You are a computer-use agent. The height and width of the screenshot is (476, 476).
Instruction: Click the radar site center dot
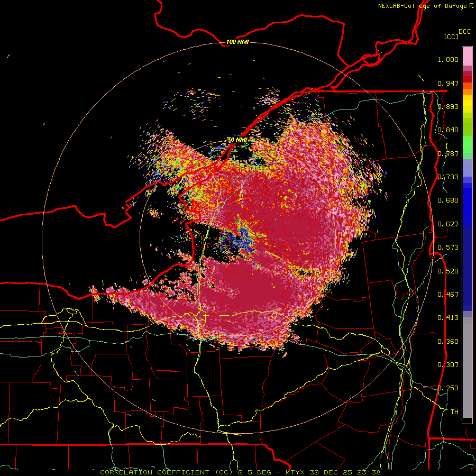[x=238, y=237]
